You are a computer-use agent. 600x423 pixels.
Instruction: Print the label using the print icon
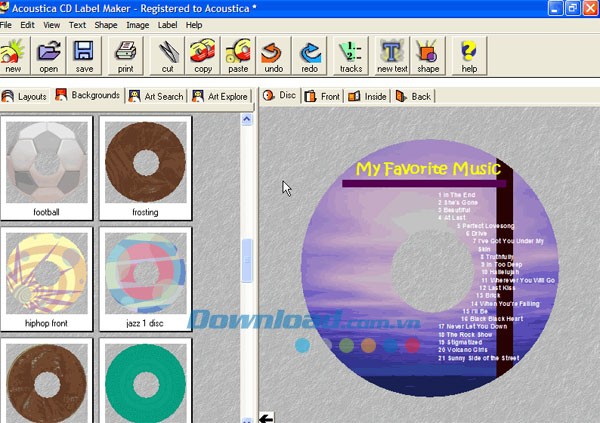pyautogui.click(x=126, y=56)
